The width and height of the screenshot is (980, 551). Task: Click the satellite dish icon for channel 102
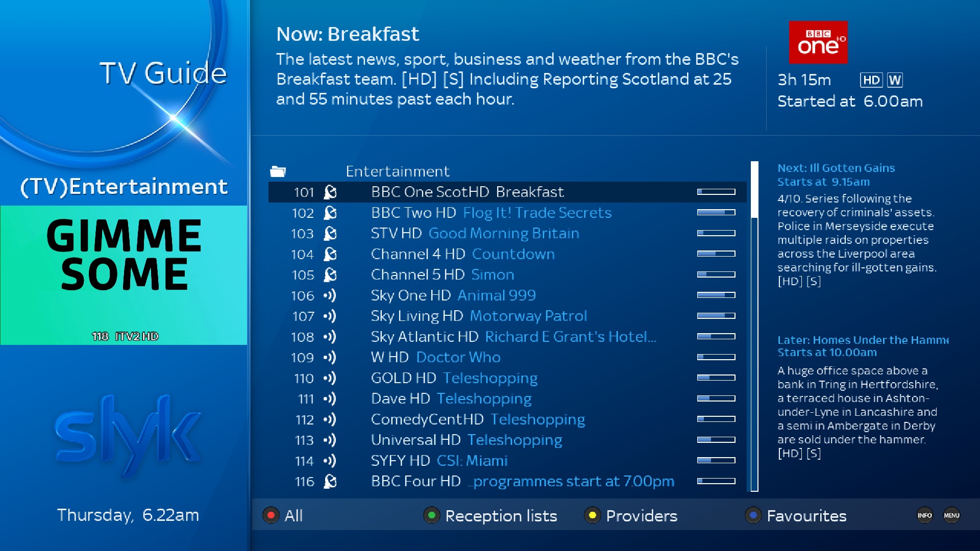pos(330,213)
